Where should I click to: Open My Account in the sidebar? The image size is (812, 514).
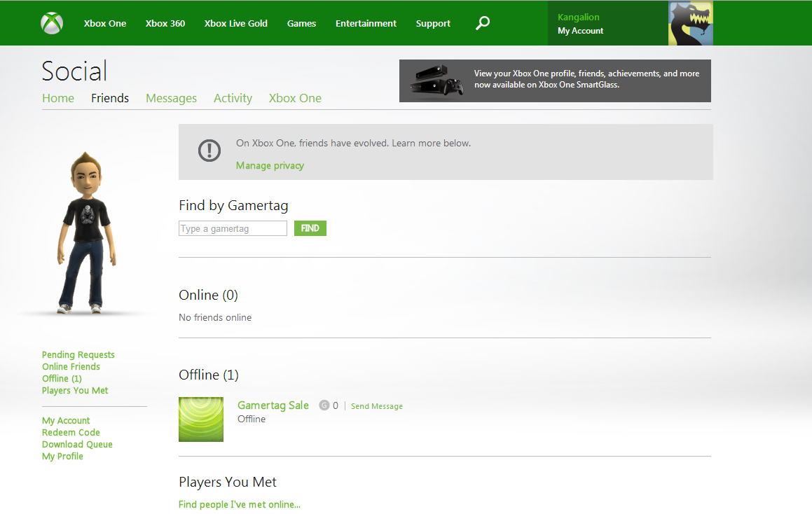click(66, 421)
